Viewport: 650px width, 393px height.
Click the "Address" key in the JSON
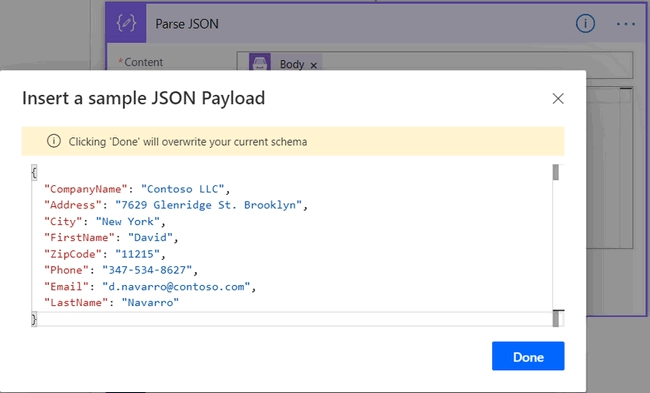73,205
